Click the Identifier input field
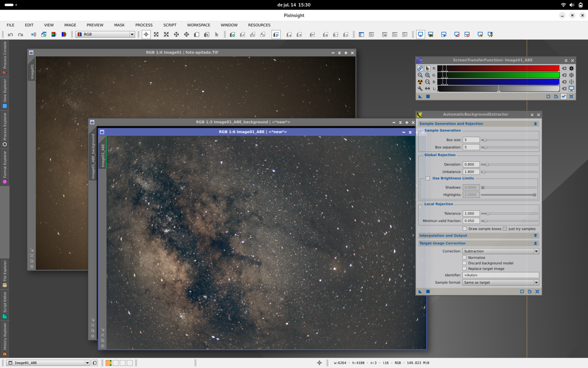Screen dimensions: 588x368 [501, 275]
